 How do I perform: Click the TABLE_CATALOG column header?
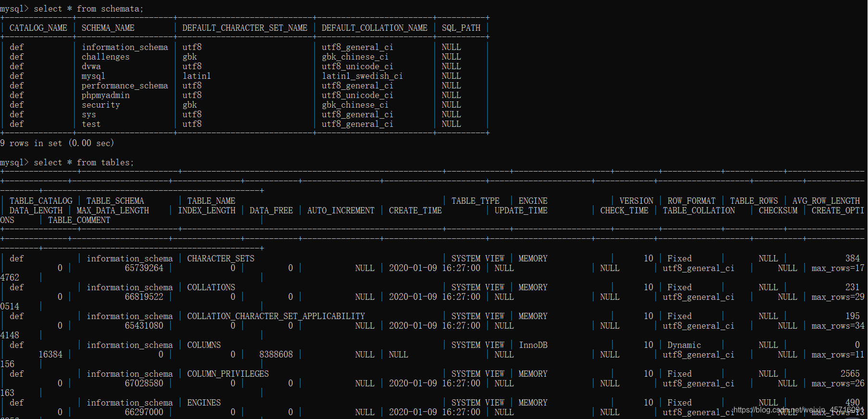tap(41, 201)
